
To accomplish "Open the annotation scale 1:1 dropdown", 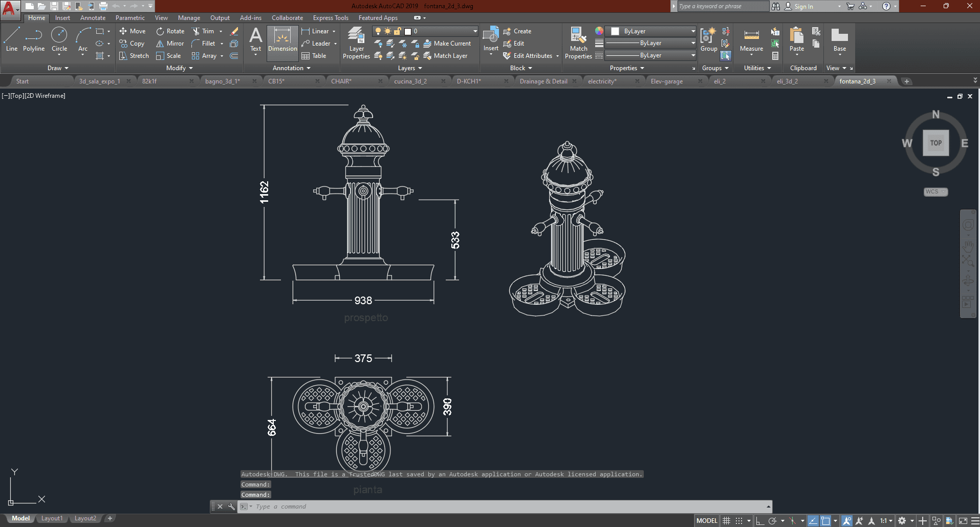I will coord(886,521).
